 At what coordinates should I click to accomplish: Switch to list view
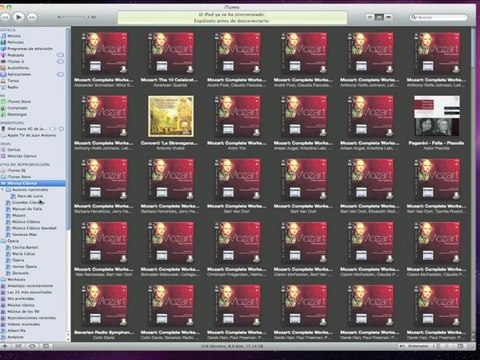[x=370, y=17]
